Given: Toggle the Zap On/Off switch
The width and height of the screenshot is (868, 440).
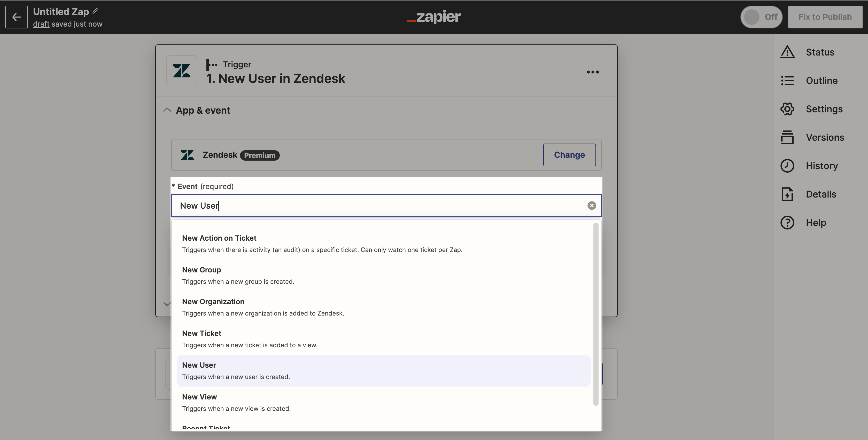Looking at the screenshot, I should point(761,17).
